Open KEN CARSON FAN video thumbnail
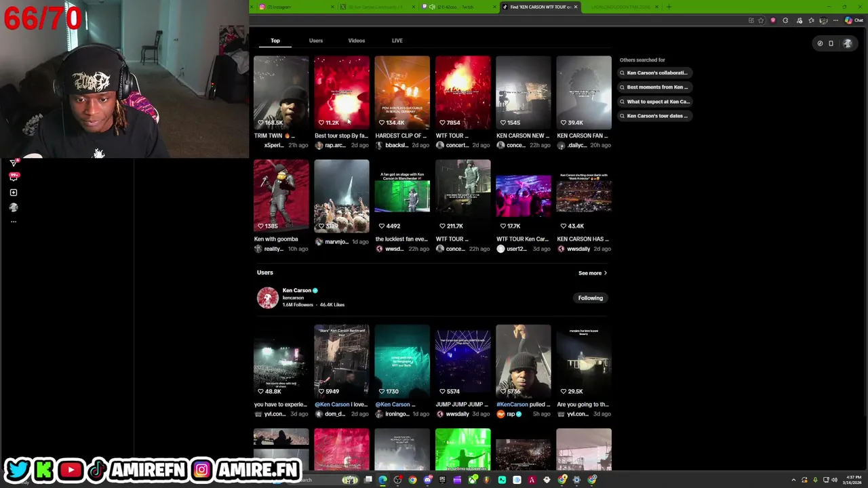 [584, 92]
